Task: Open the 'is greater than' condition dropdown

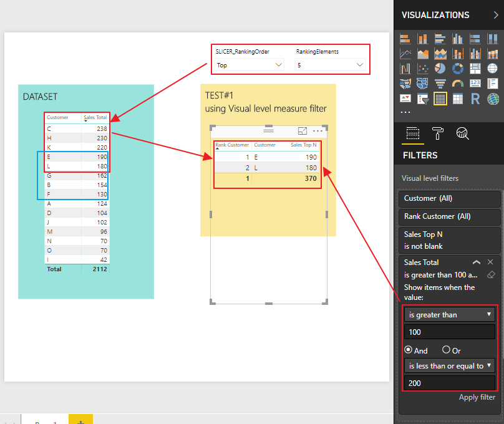Action: 449,314
